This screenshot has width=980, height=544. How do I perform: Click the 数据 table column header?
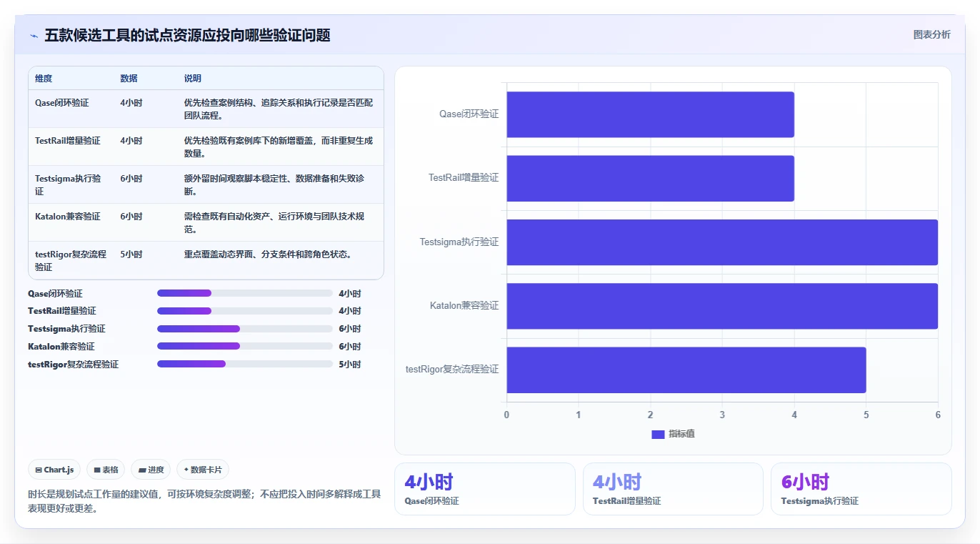point(129,79)
